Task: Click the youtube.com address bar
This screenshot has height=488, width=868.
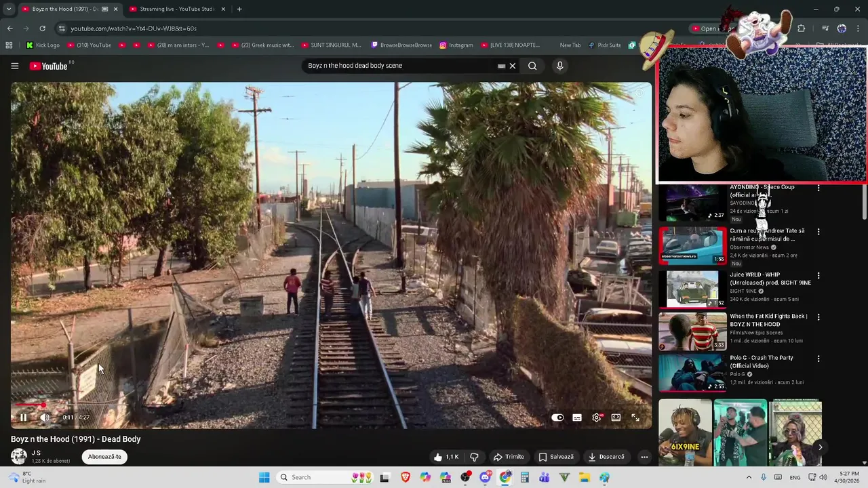Action: click(x=366, y=28)
